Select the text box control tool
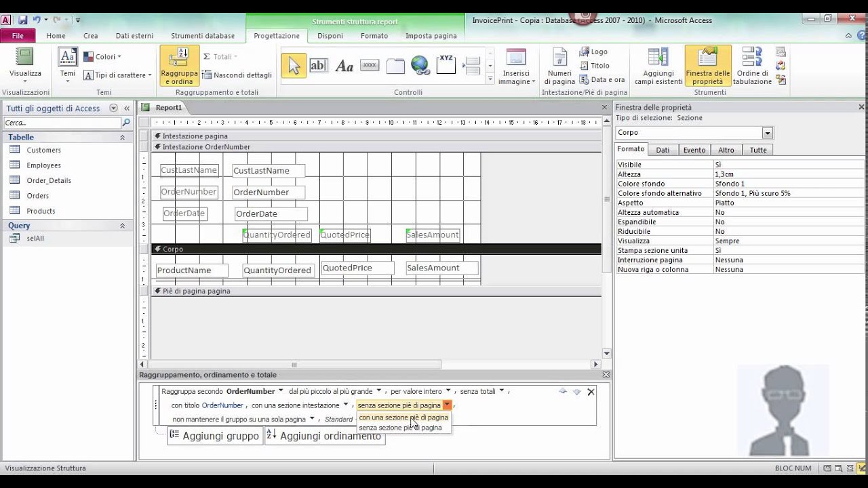Viewport: 868px width, 488px height. point(318,66)
